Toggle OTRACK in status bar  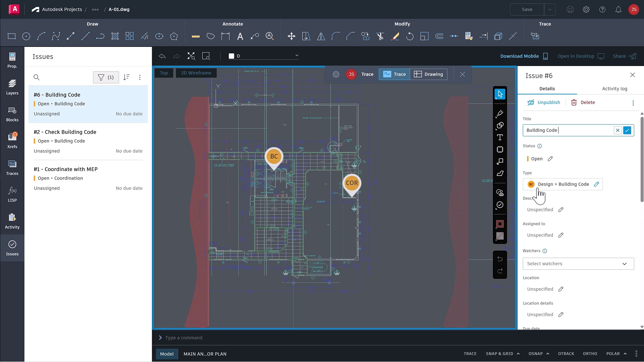point(566,354)
